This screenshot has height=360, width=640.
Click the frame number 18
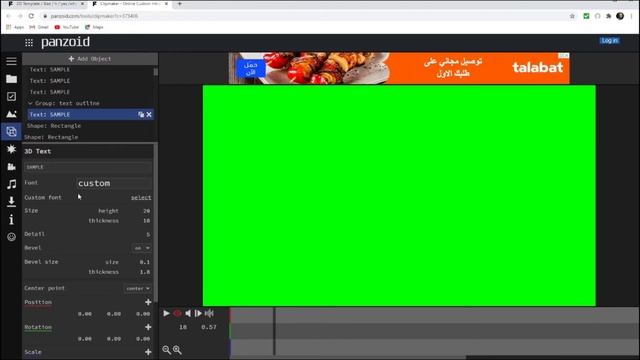click(183, 327)
